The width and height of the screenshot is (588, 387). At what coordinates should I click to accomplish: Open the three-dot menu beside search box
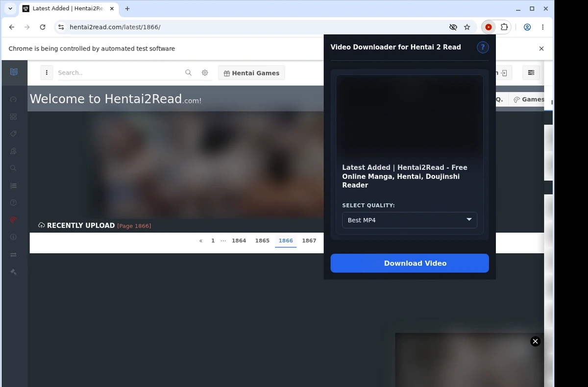pos(47,73)
